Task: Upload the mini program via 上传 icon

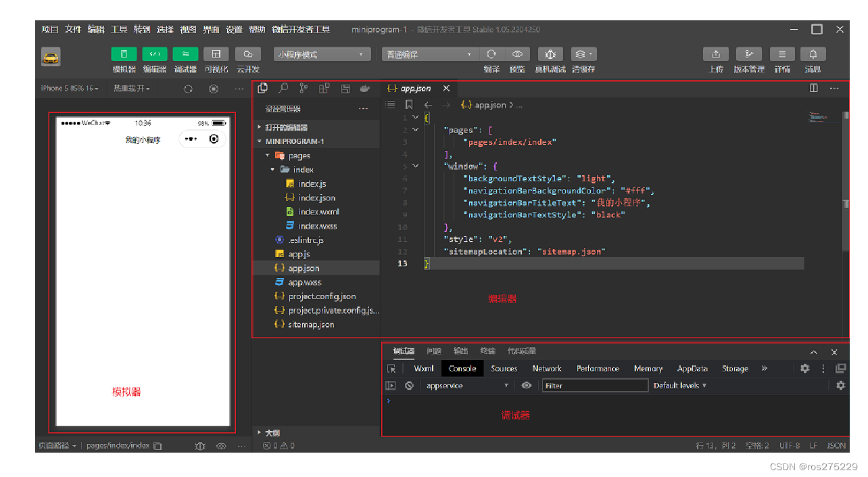Action: coord(716,53)
